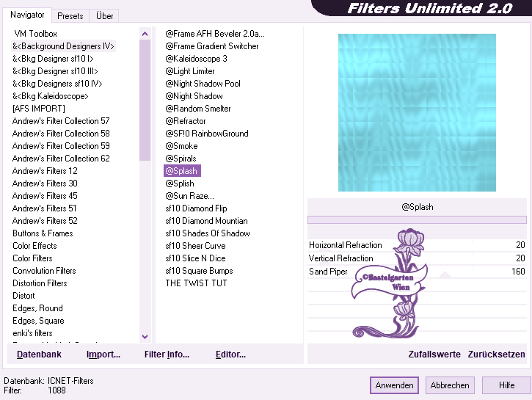Click the Anwenden button
The height and width of the screenshot is (400, 532).
(394, 385)
